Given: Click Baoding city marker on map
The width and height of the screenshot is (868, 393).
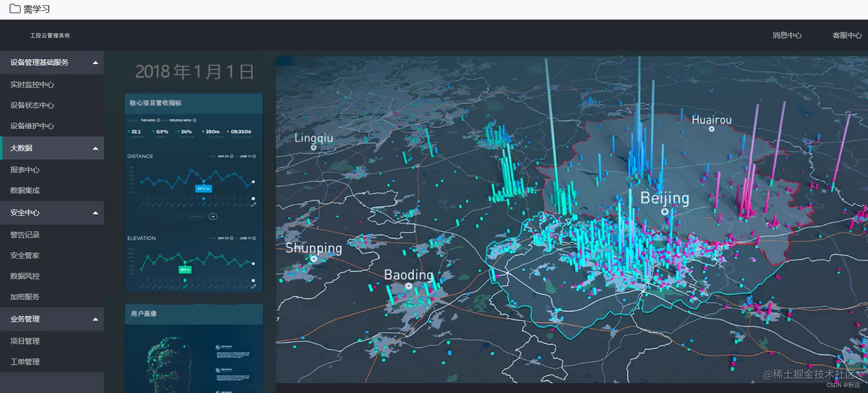Looking at the screenshot, I should tap(409, 286).
